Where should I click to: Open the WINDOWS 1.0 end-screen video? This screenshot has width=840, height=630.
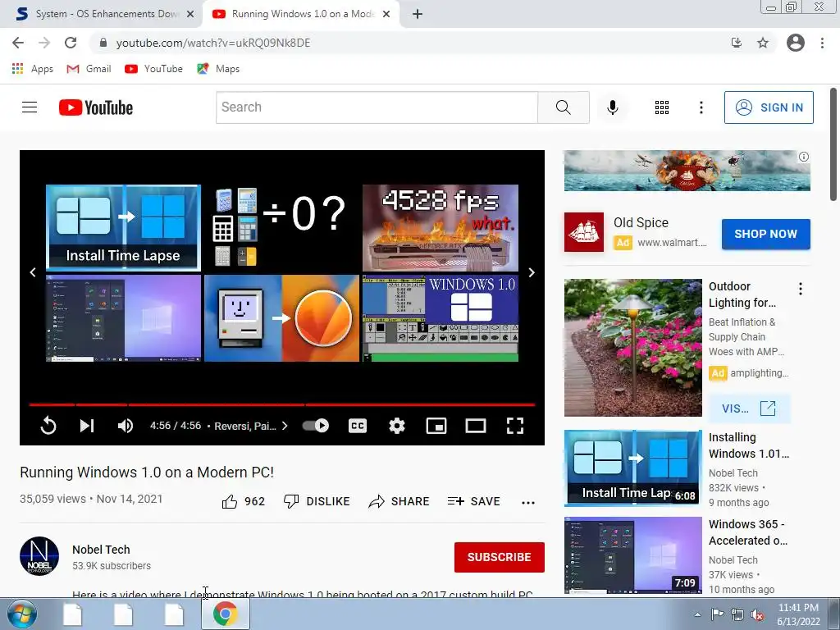click(x=441, y=318)
